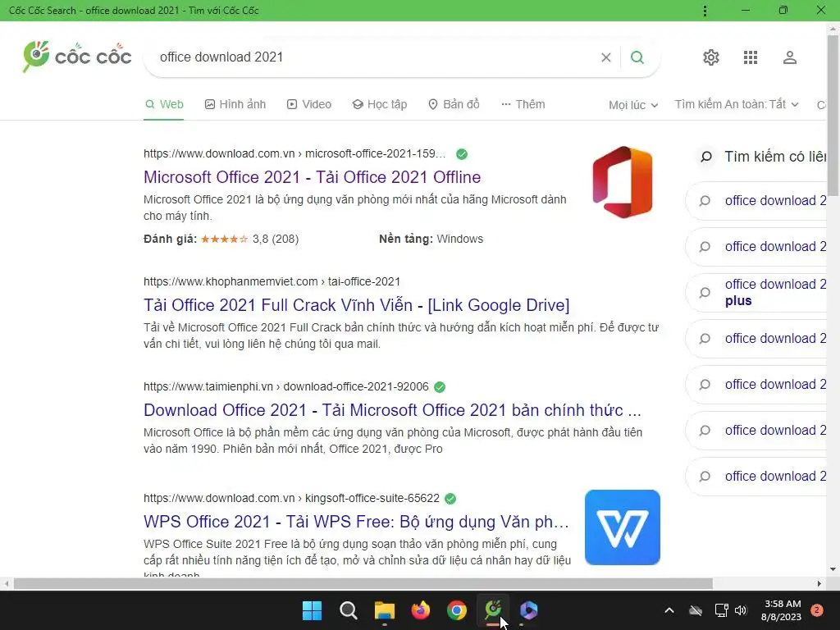Click the download.com.vn kingsoft-office-suite URL
The width and height of the screenshot is (840, 630).
(291, 499)
